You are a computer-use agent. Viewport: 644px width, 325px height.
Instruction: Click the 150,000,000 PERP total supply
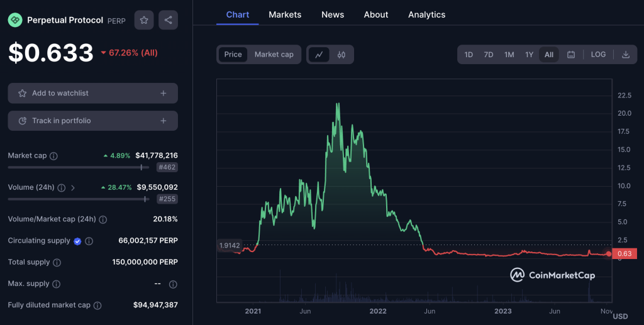145,262
